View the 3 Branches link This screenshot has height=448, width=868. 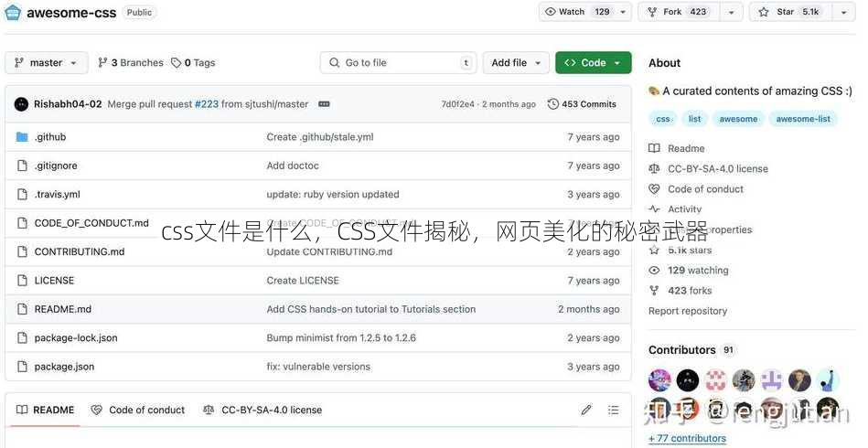click(131, 62)
